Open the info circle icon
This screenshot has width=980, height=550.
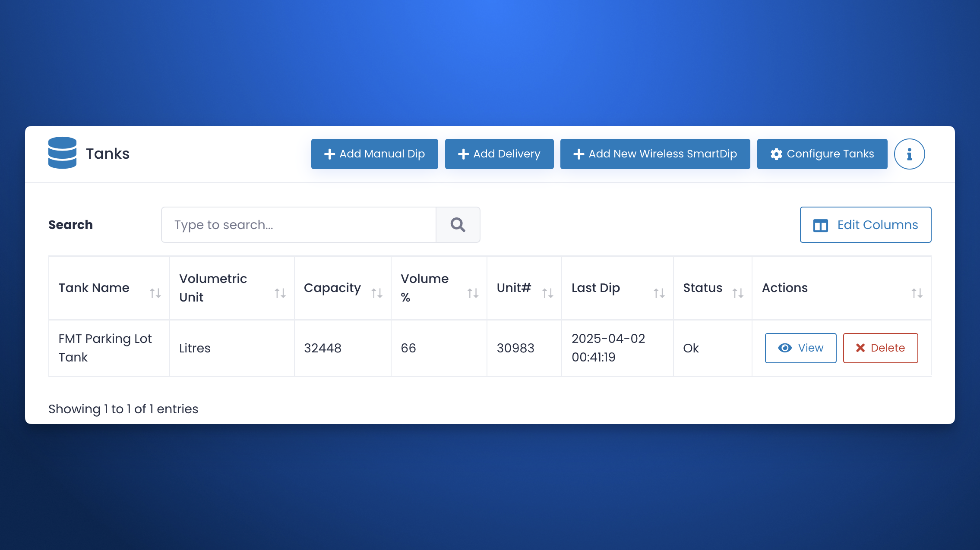coord(909,154)
